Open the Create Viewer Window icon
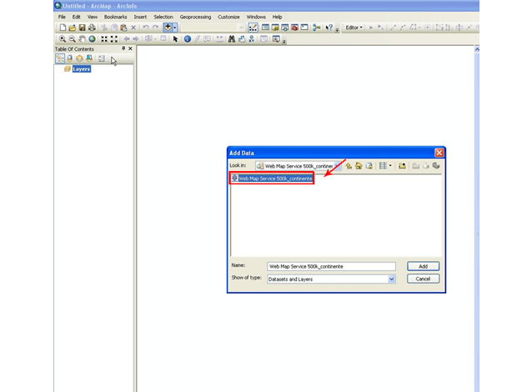This screenshot has height=392, width=532. (x=276, y=39)
